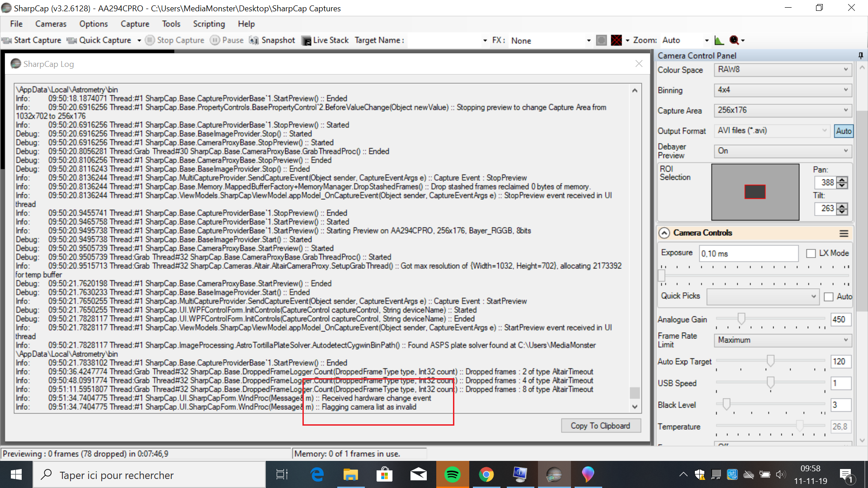Open the Camera Controls hamburger menu
Image resolution: width=868 pixels, height=488 pixels.
pos(844,233)
